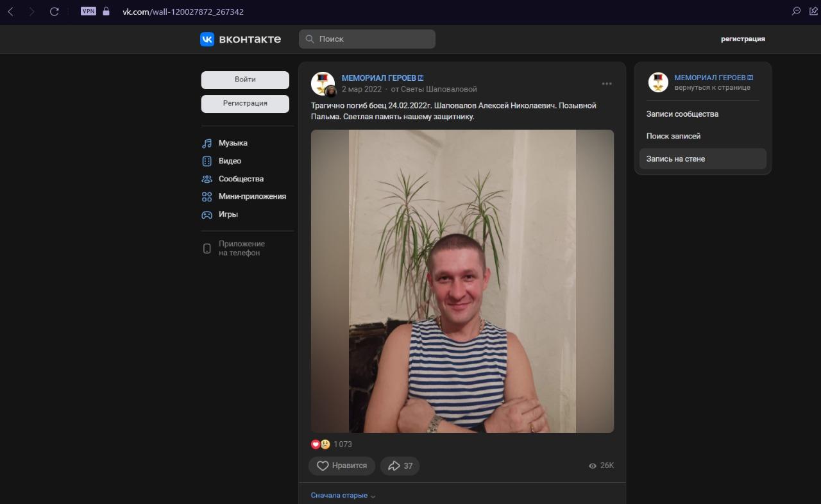821x504 pixels.
Task: Share the post via arrow button 37
Action: point(400,466)
